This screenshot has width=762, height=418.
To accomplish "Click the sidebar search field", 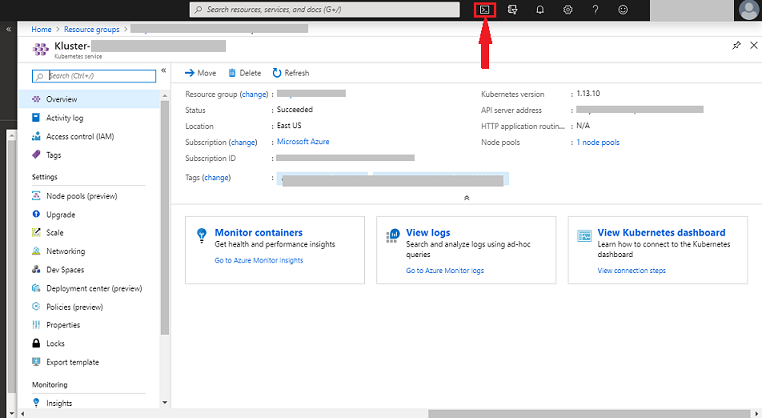I will point(100,75).
